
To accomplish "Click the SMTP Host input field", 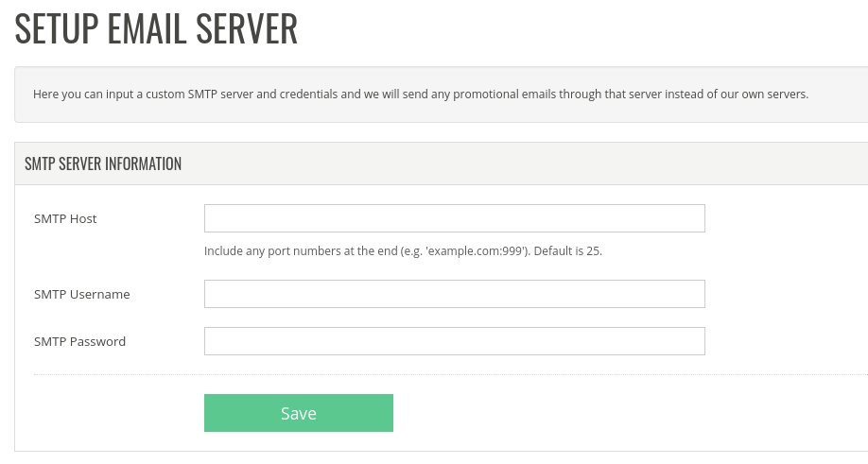I will (454, 218).
